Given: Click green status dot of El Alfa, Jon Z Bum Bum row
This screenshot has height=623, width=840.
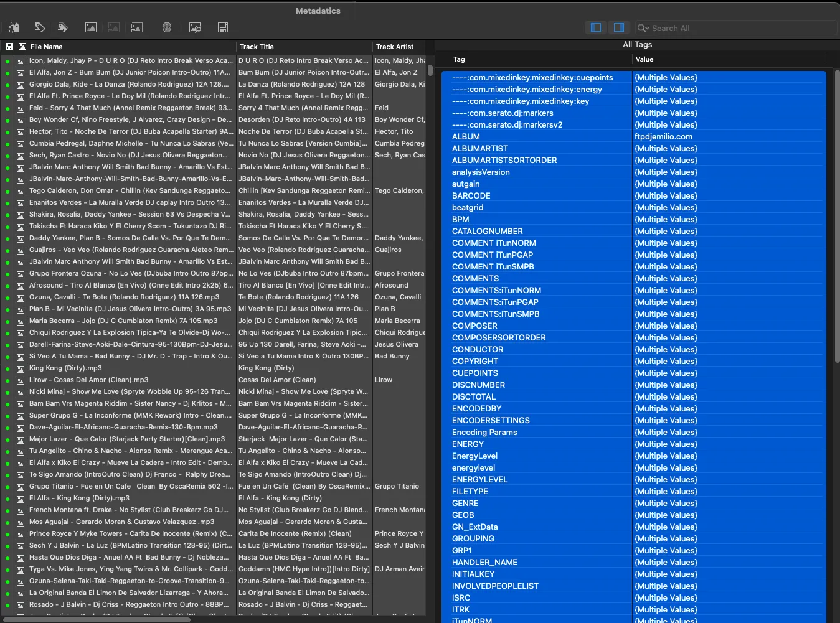Looking at the screenshot, I should tap(7, 73).
